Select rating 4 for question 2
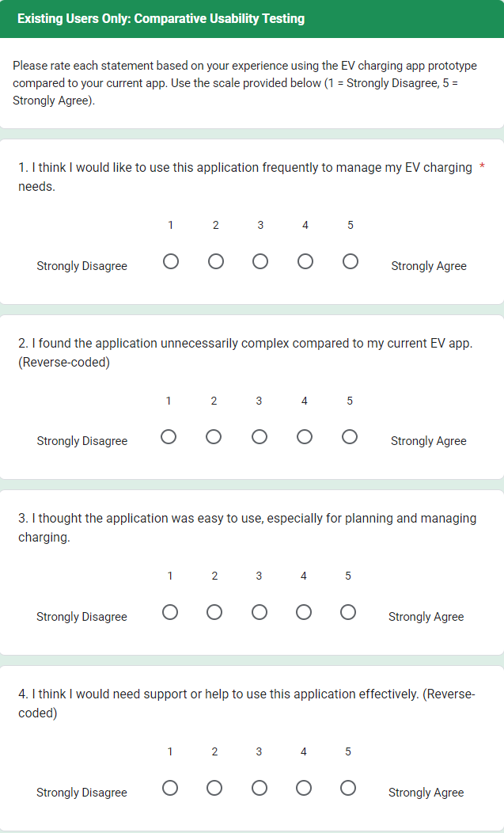Viewport: 504px width, 833px height. click(304, 436)
